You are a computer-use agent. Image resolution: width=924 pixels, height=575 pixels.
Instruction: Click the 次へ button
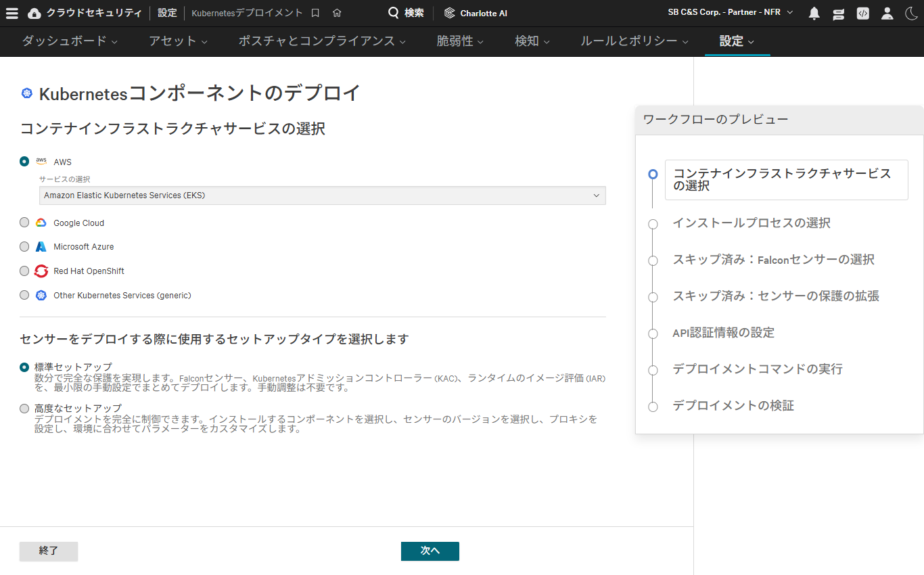click(x=430, y=551)
